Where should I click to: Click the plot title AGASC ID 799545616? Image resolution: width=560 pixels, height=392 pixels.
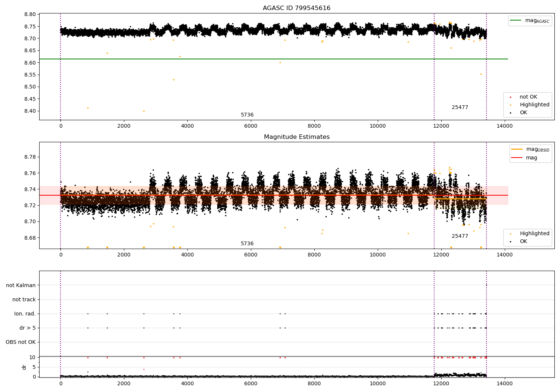click(x=296, y=8)
